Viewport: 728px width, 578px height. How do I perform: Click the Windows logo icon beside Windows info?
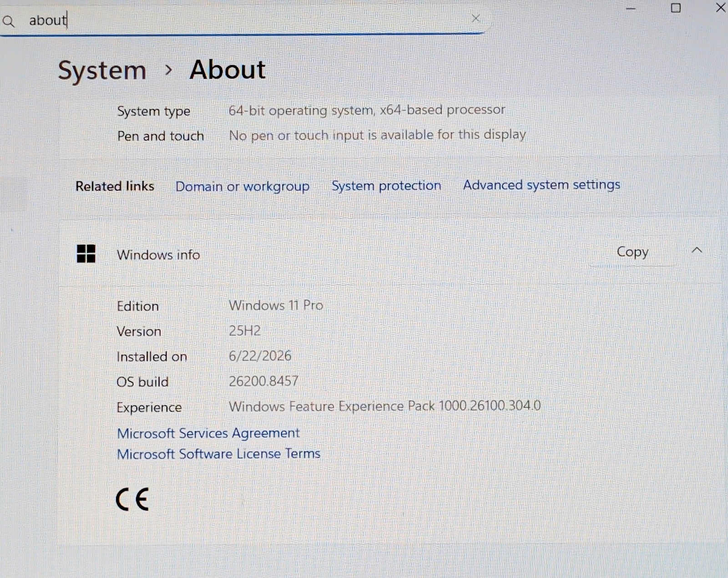[x=86, y=254]
